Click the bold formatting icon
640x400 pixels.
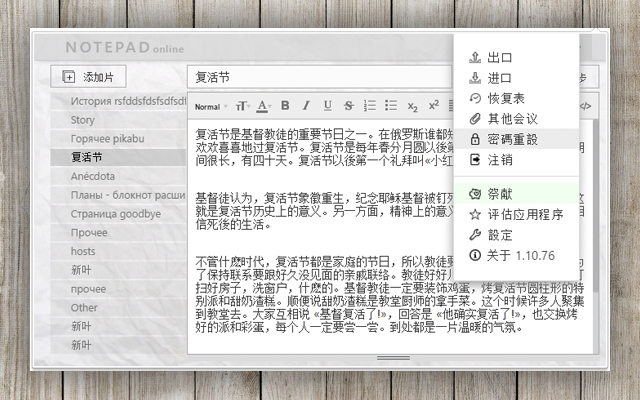[285, 106]
